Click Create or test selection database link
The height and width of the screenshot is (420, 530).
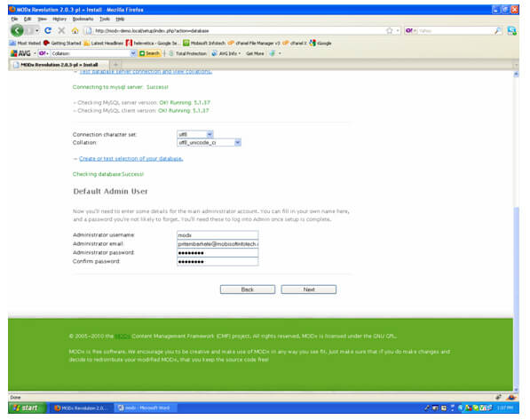(131, 159)
